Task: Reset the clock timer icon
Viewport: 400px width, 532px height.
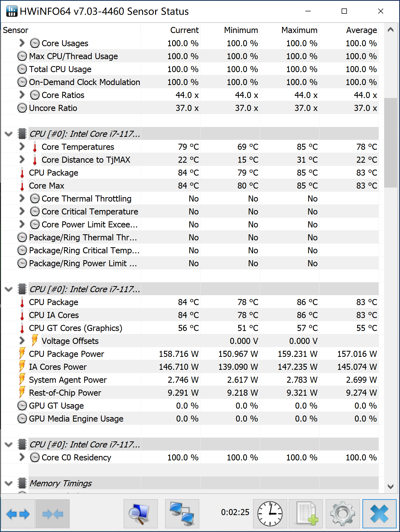Action: (x=270, y=514)
